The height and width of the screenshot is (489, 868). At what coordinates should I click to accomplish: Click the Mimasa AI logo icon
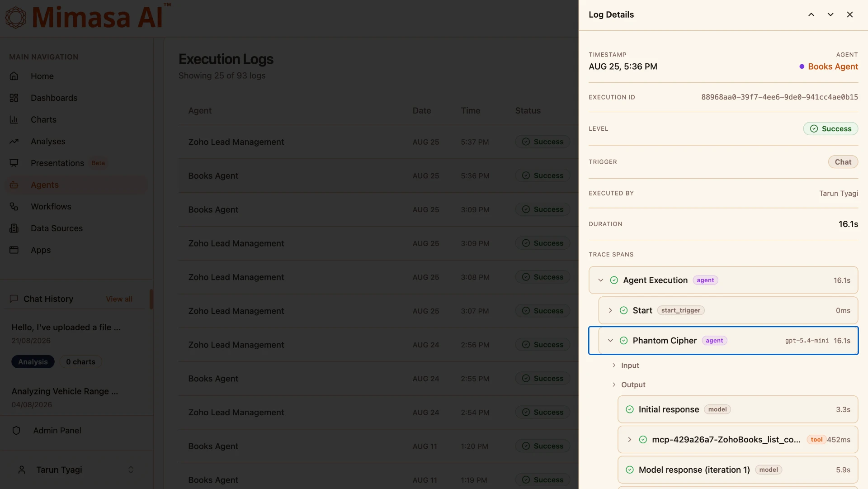click(x=15, y=17)
